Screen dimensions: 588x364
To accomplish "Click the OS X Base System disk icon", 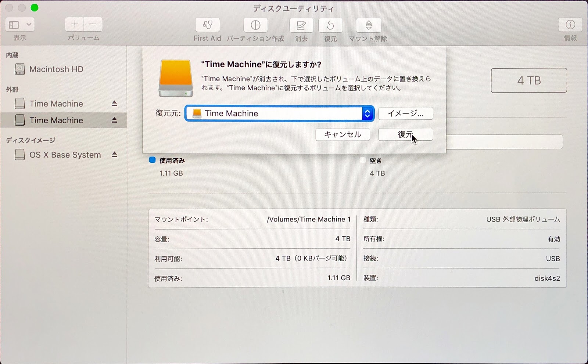I will click(x=20, y=155).
